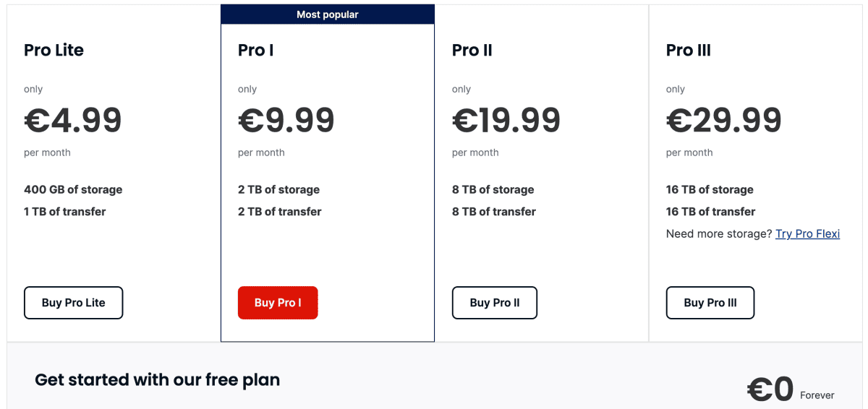Image resolution: width=868 pixels, height=409 pixels.
Task: Click the 16 TB of storage text
Action: [x=710, y=189]
